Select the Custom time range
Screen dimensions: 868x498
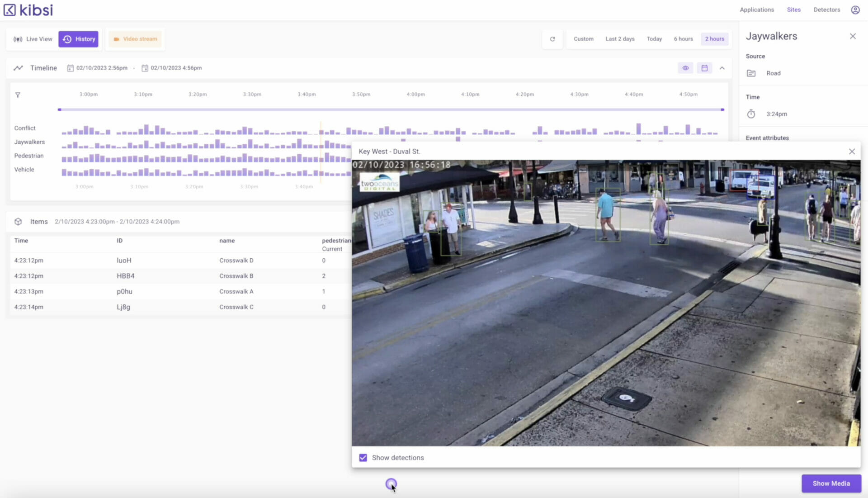tap(584, 39)
